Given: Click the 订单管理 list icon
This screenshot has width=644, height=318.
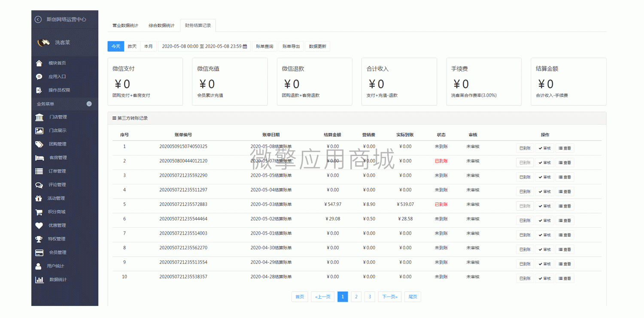Looking at the screenshot, I should point(39,171).
